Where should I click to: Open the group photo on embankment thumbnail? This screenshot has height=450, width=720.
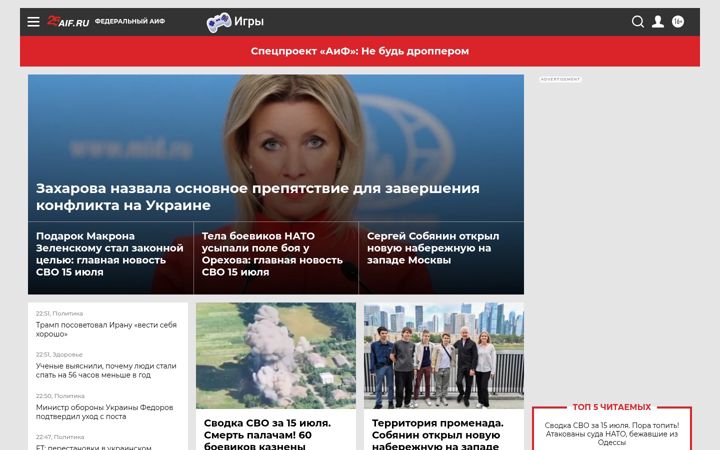click(444, 355)
